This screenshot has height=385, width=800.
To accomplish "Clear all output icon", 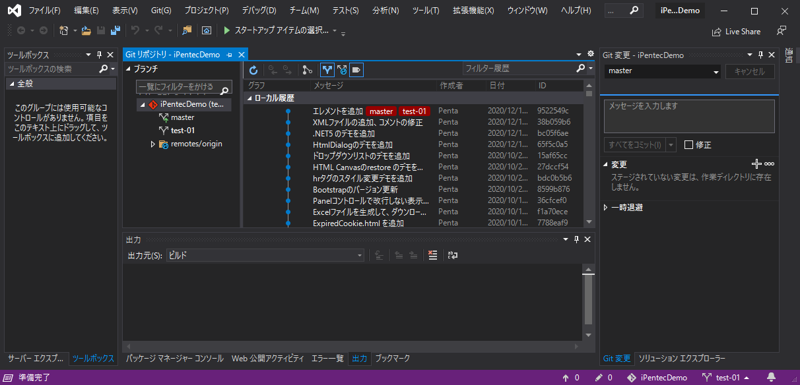I will pos(433,255).
